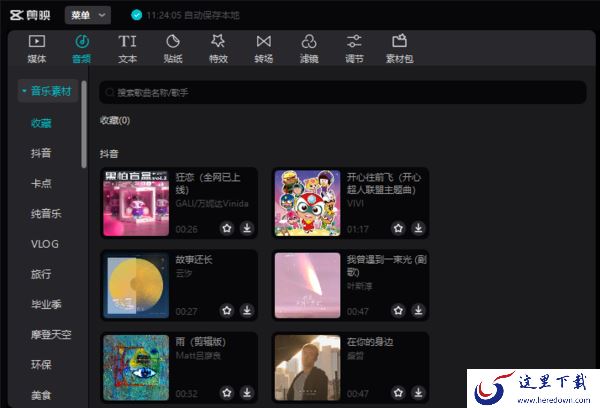The image size is (600, 408).
Task: Download the song 我曾遇到一束光
Action: (x=419, y=310)
